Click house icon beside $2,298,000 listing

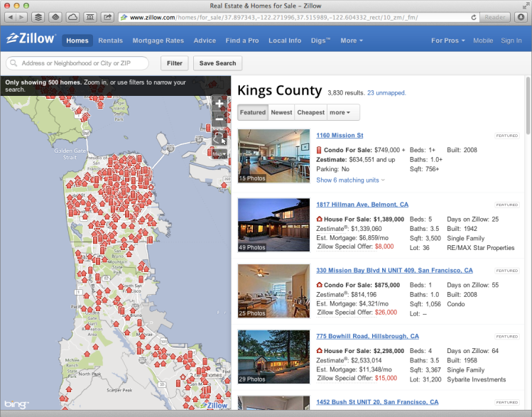pyautogui.click(x=319, y=351)
